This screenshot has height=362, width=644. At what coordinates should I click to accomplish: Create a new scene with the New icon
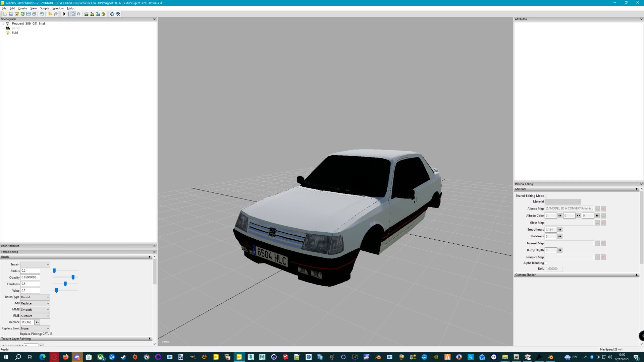point(5,14)
